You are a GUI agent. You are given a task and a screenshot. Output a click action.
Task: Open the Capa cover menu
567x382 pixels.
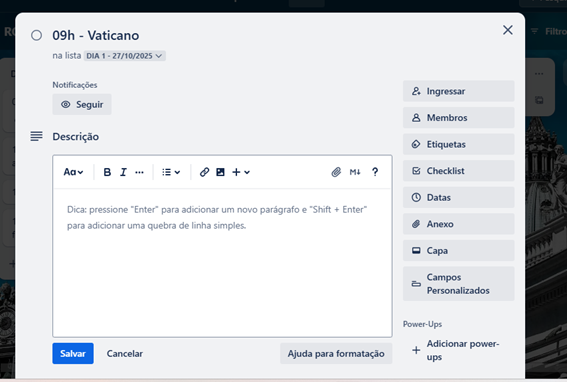(x=459, y=251)
